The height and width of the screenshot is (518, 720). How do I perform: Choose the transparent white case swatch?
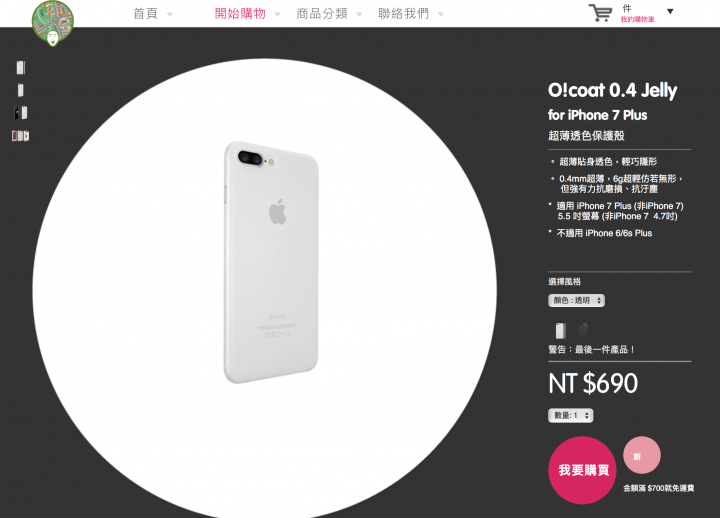560,331
